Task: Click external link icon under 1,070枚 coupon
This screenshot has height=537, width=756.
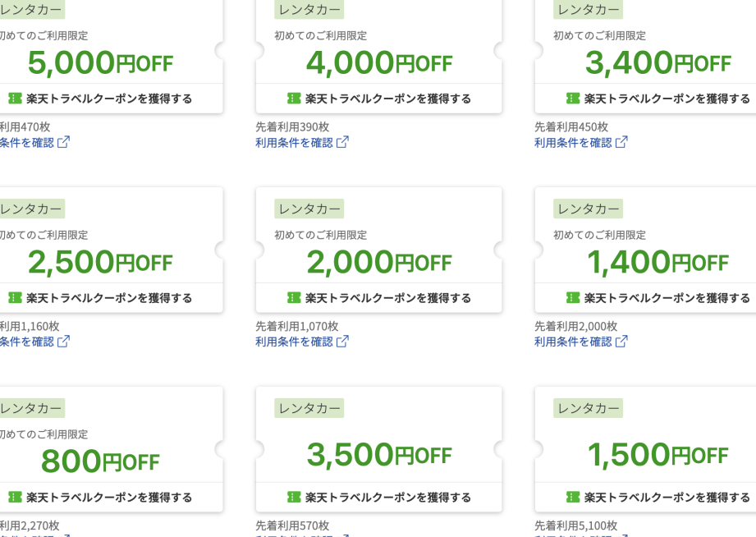Action: [x=342, y=341]
